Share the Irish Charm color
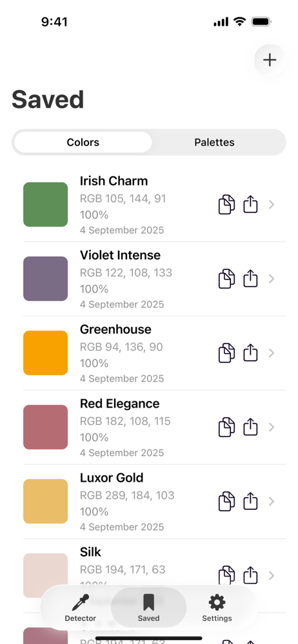 click(250, 204)
